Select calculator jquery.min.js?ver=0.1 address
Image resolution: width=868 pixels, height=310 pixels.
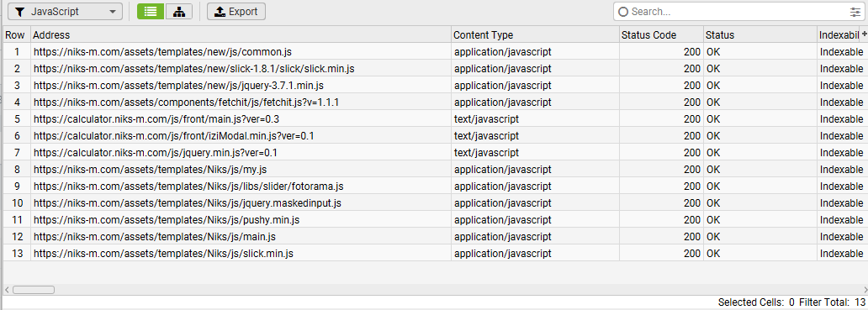click(x=241, y=153)
